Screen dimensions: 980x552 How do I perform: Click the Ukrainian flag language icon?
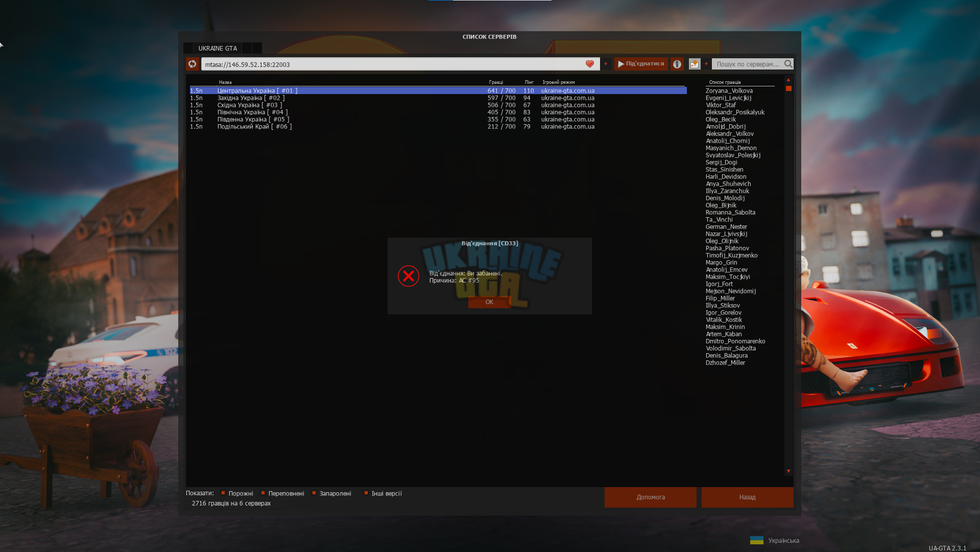(757, 540)
